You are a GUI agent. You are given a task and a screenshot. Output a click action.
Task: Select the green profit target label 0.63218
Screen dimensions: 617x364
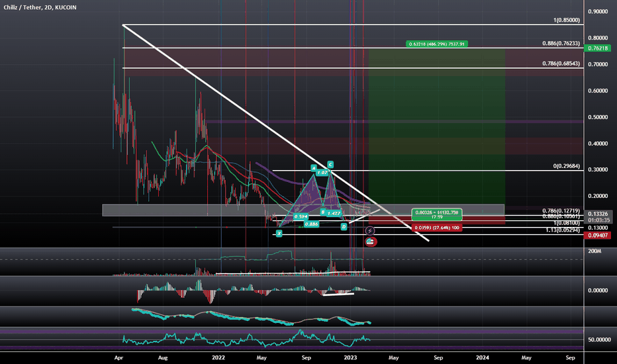point(437,44)
